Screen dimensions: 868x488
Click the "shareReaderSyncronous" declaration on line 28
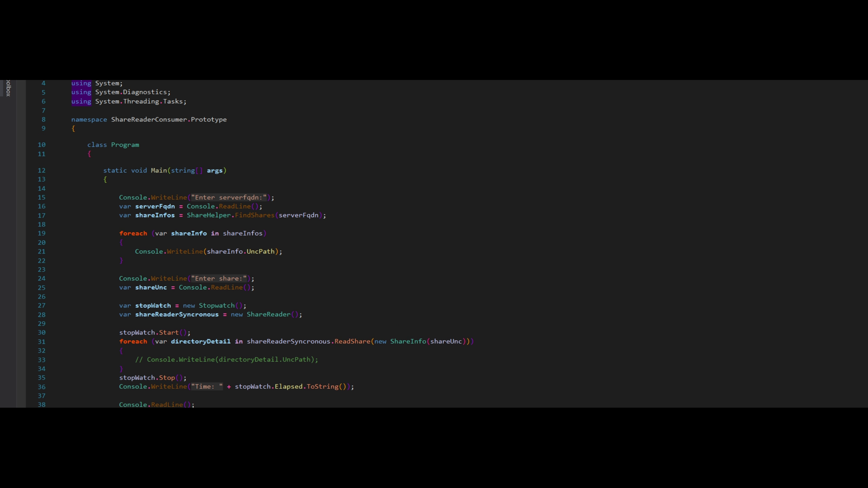point(177,314)
